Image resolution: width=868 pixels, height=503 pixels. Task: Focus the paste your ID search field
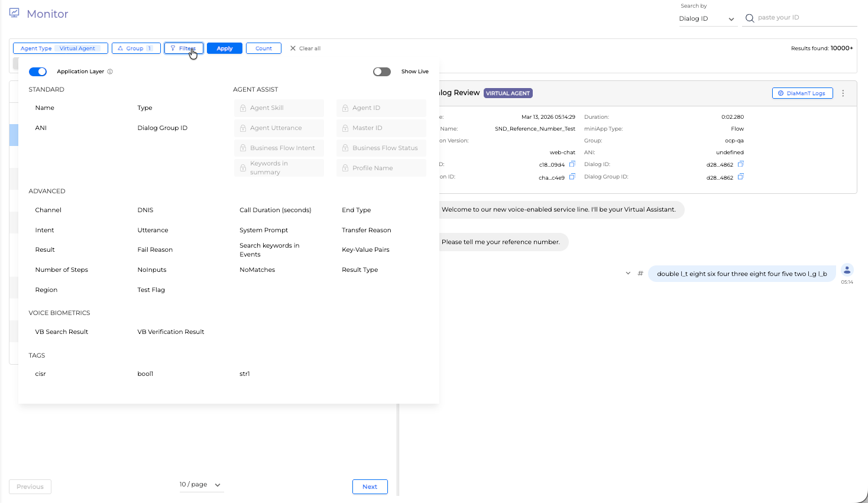[x=805, y=18]
